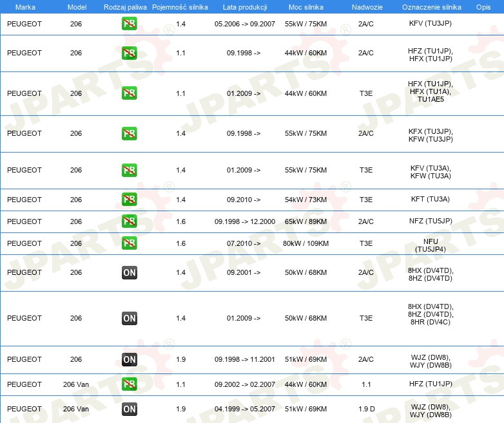Click the Moc silnika column header
This screenshot has height=423, width=504.
pos(306,7)
